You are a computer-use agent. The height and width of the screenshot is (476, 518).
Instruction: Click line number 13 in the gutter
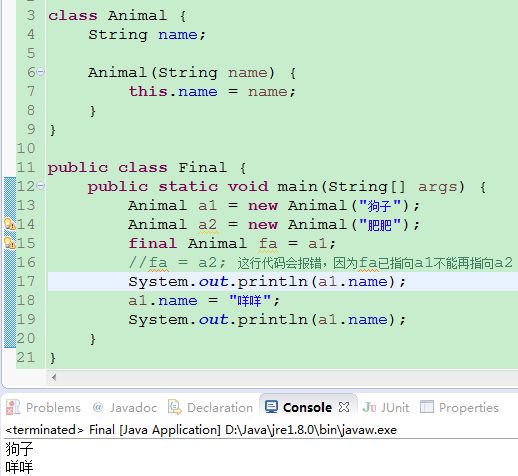[26, 205]
